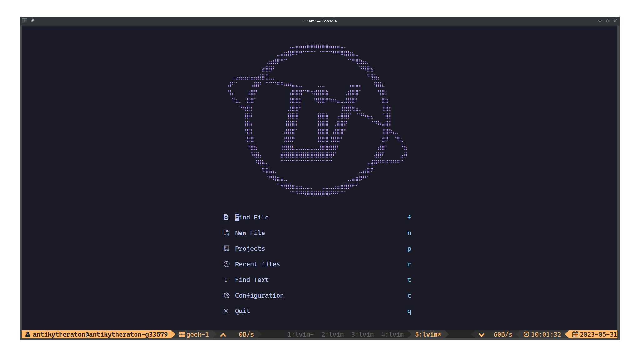Click the geek-1 session label
Viewport: 640px width, 364px height.
pyautogui.click(x=197, y=334)
